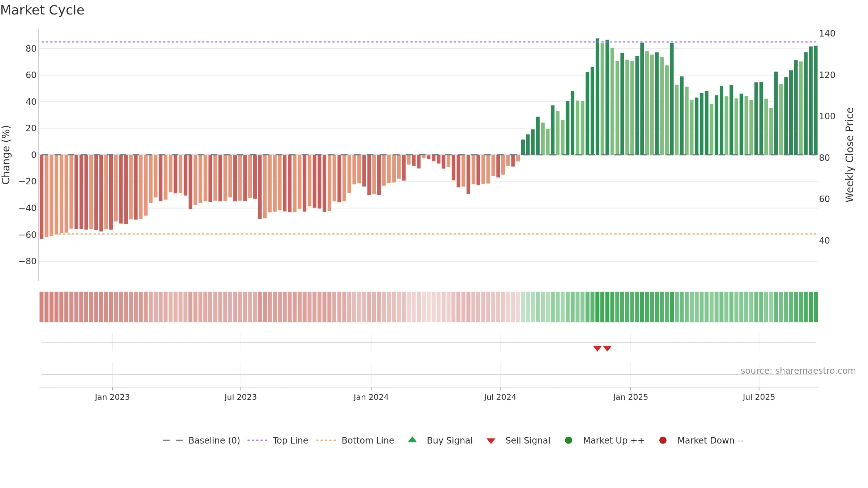Click the first green bar after Jul 2024
Viewport: 868px width, 488px height.
tap(523, 147)
